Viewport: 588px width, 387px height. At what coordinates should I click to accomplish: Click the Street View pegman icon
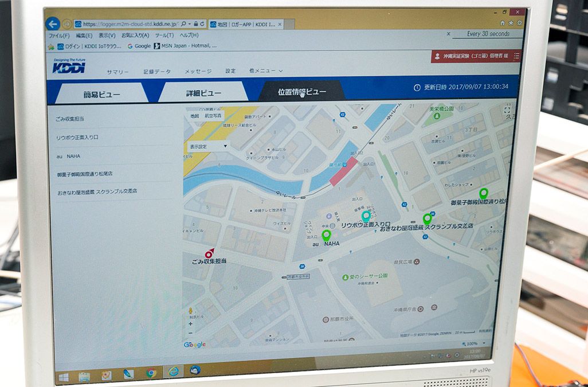190,311
